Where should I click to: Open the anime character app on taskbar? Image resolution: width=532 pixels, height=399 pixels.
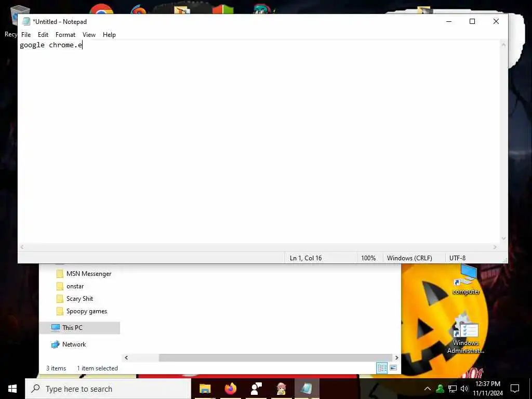click(281, 389)
